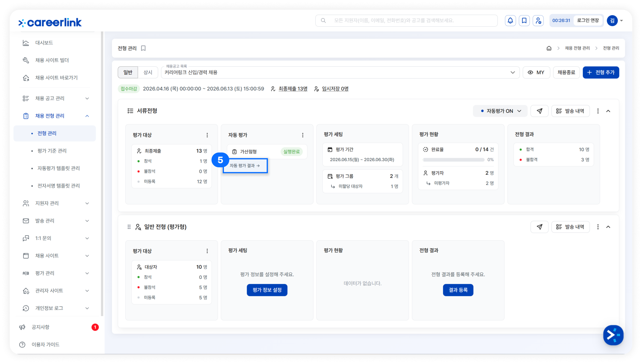
Task: Toggle the MY view filter
Action: coord(536,73)
